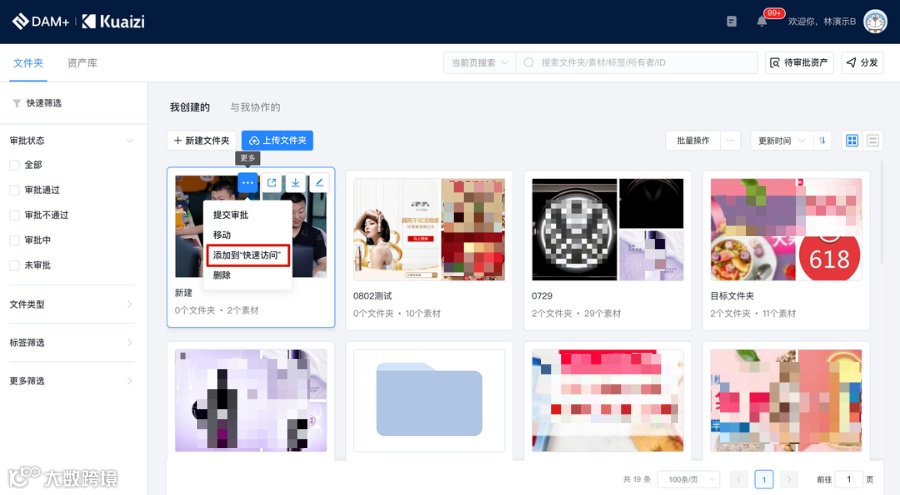This screenshot has height=495, width=900.
Task: Open the user avatar menu
Action: point(875,21)
